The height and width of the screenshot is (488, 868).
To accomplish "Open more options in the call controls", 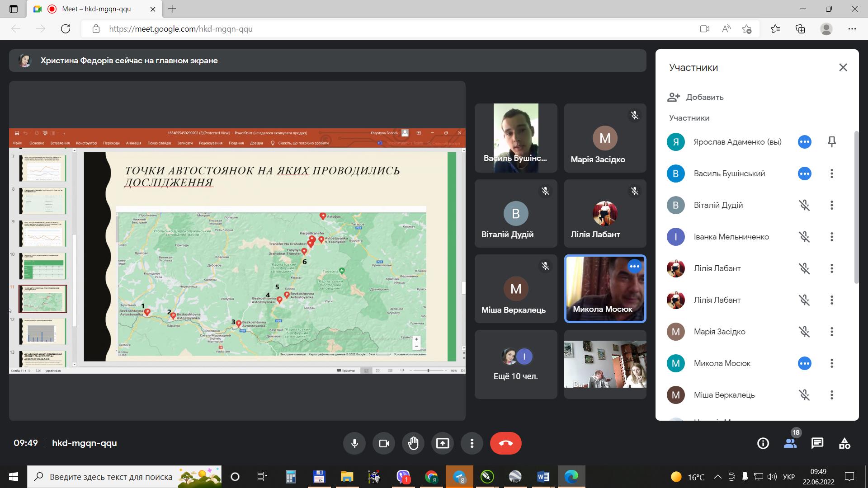I will (x=472, y=443).
